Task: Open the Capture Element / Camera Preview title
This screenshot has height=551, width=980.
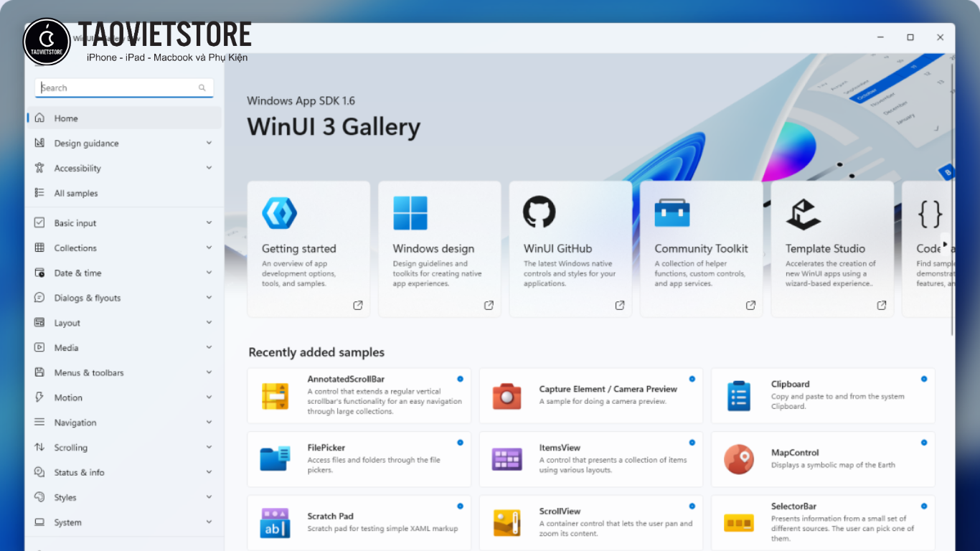Action: click(608, 389)
